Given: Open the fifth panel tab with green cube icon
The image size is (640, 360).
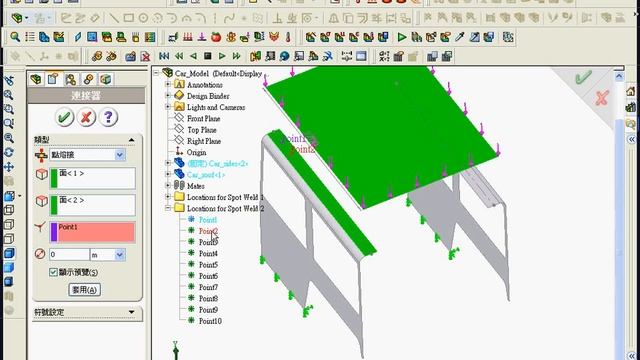Looking at the screenshot, I should tap(106, 79).
